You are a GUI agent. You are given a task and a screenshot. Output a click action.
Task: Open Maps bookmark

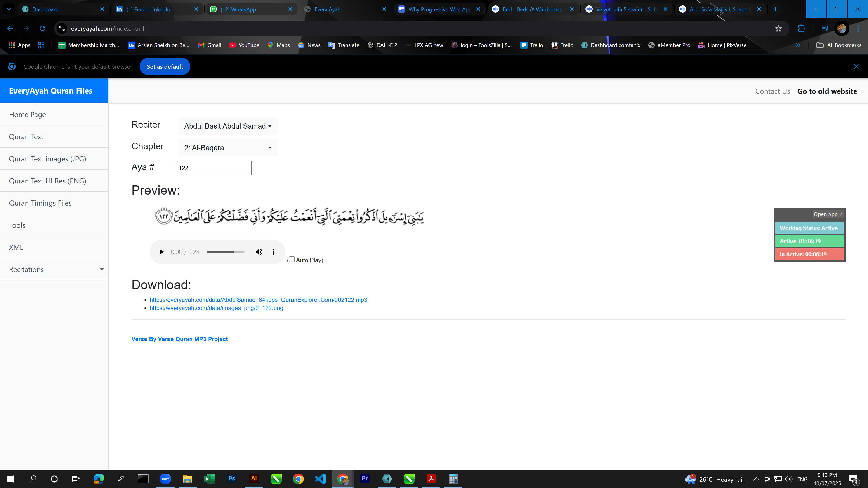[279, 45]
